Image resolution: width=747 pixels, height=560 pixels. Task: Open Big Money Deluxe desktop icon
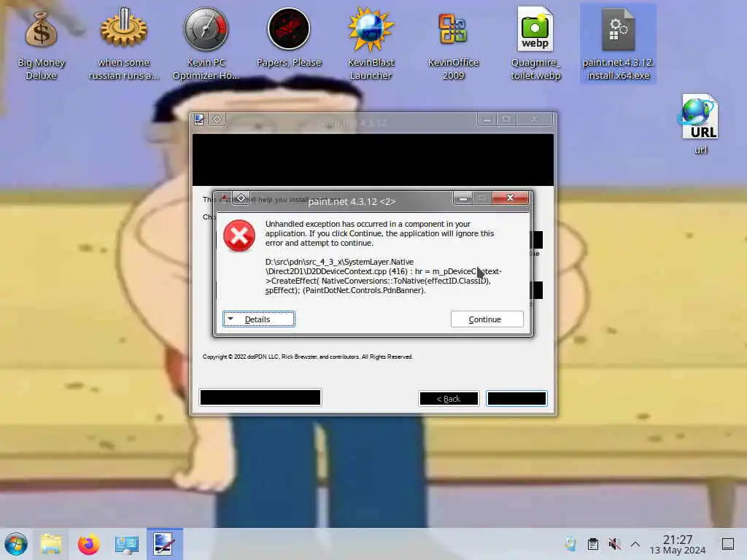pos(41,44)
